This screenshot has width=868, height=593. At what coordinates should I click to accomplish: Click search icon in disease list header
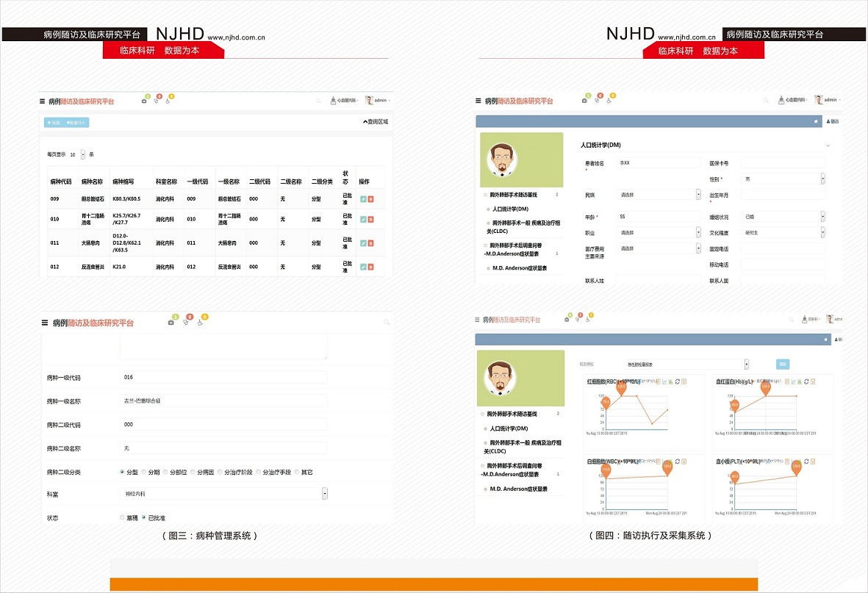pyautogui.click(x=318, y=101)
